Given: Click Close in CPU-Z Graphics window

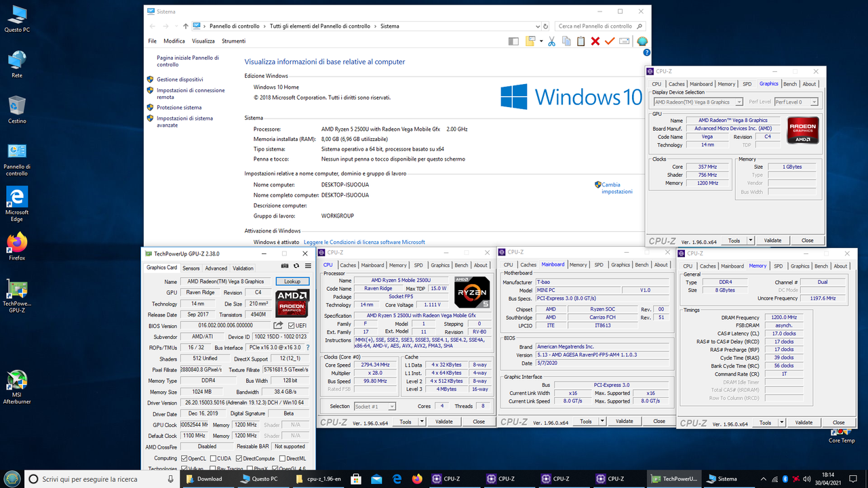Looking at the screenshot, I should pos(807,240).
